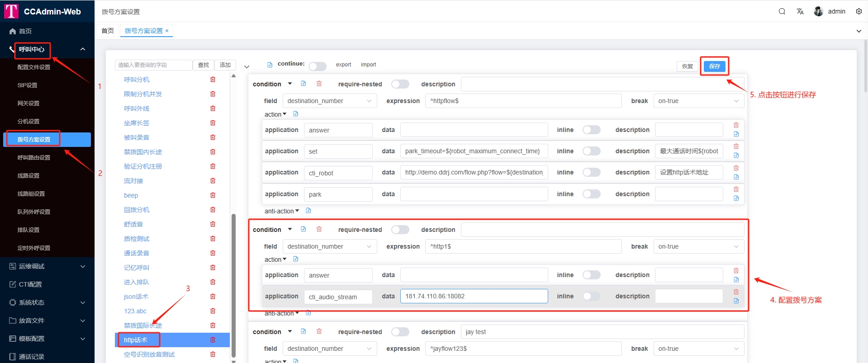Delete the beep dialplan entry
The image size is (868, 363).
coord(213,195)
